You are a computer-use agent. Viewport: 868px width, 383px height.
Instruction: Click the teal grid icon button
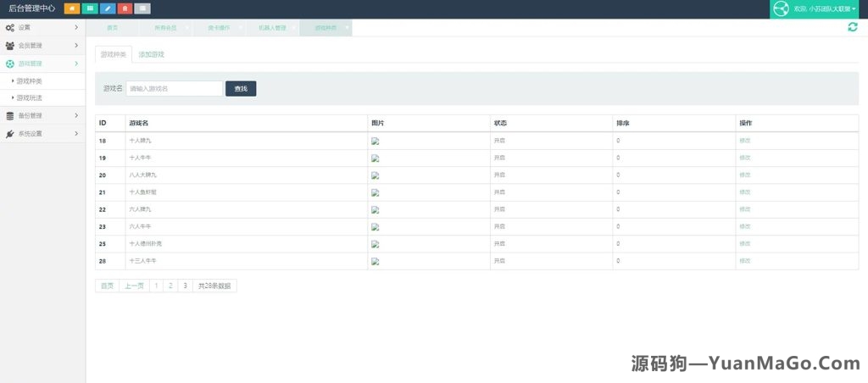point(90,8)
